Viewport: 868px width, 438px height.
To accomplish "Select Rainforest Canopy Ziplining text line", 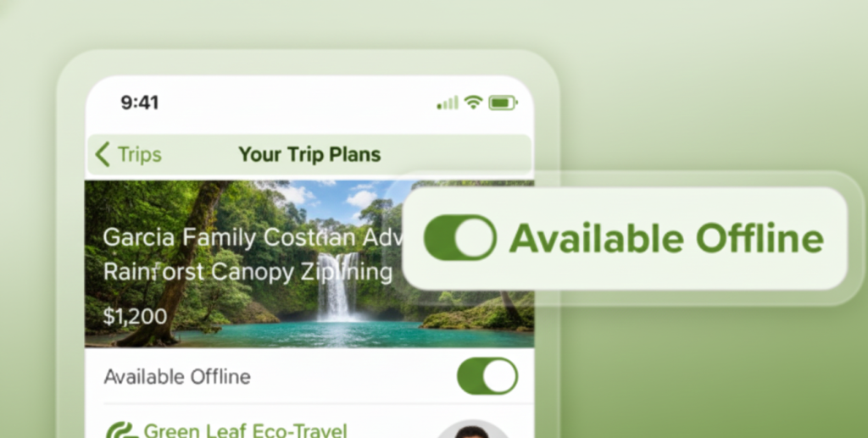I will click(x=248, y=272).
